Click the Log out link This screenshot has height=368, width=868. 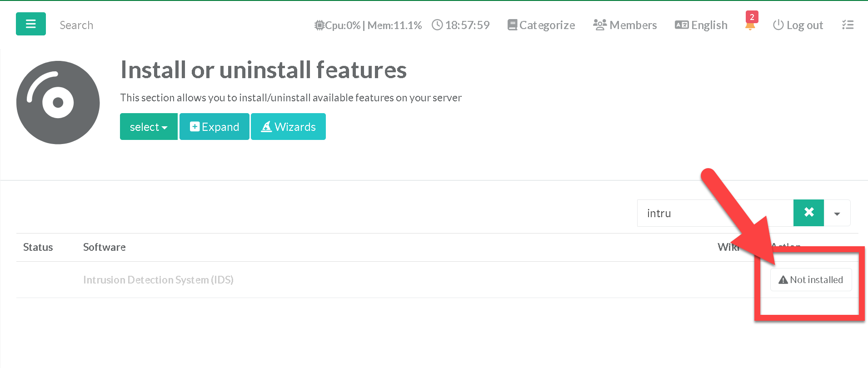[x=798, y=25]
